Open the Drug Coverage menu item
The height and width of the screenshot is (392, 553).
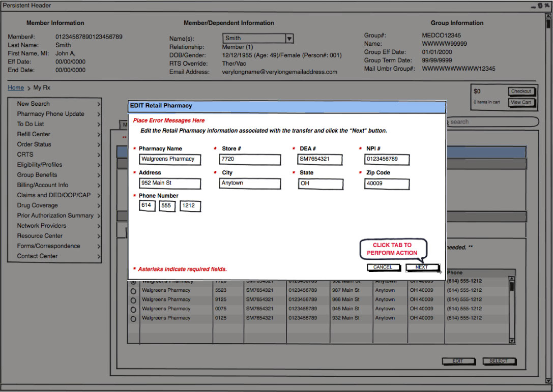pyautogui.click(x=37, y=205)
